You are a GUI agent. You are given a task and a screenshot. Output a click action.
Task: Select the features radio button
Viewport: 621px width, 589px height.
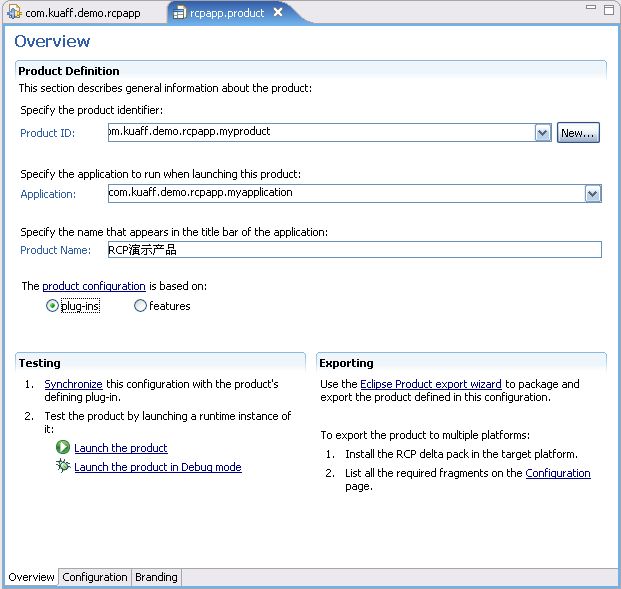140,306
